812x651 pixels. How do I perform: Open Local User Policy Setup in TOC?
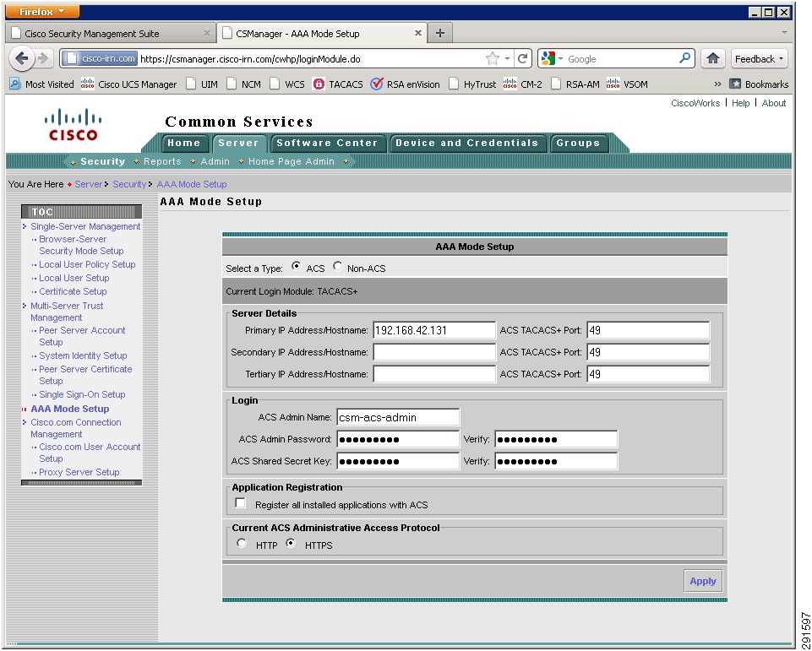click(87, 264)
